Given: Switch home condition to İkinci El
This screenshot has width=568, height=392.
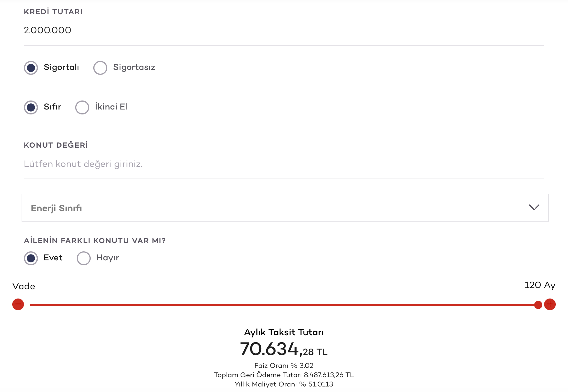Looking at the screenshot, I should coord(82,107).
